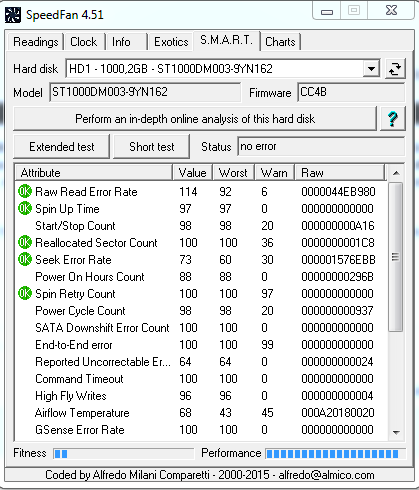
Task: Click OK icon beside Raw Read Error Rate
Action: click(x=25, y=191)
